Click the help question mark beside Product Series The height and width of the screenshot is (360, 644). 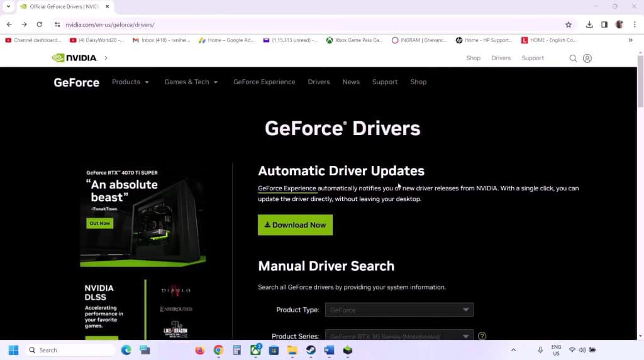482,335
